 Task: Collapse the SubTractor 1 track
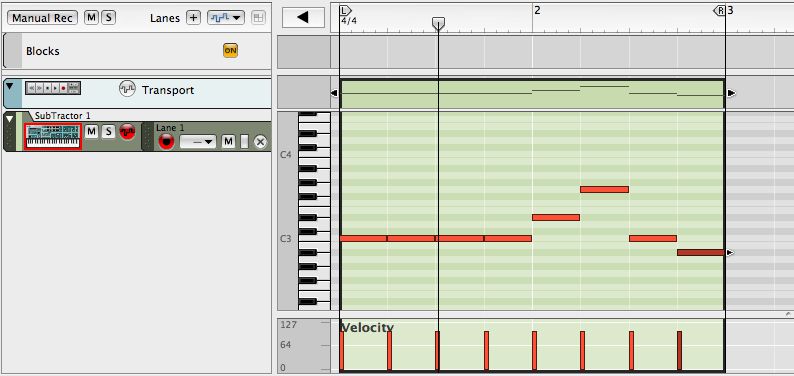[x=9, y=119]
